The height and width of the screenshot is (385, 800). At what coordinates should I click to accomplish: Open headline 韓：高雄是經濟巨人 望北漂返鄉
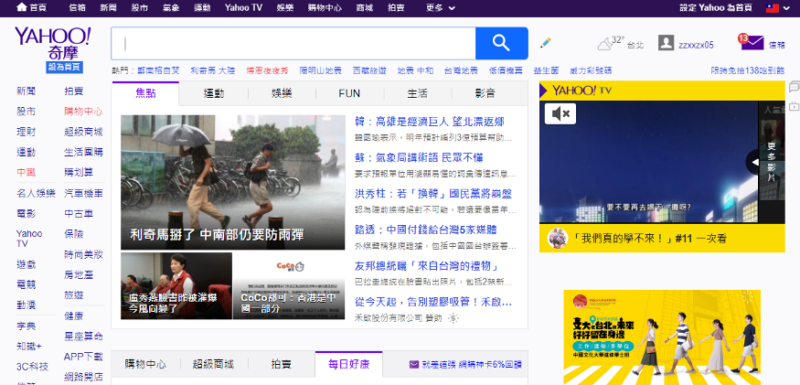click(x=430, y=121)
